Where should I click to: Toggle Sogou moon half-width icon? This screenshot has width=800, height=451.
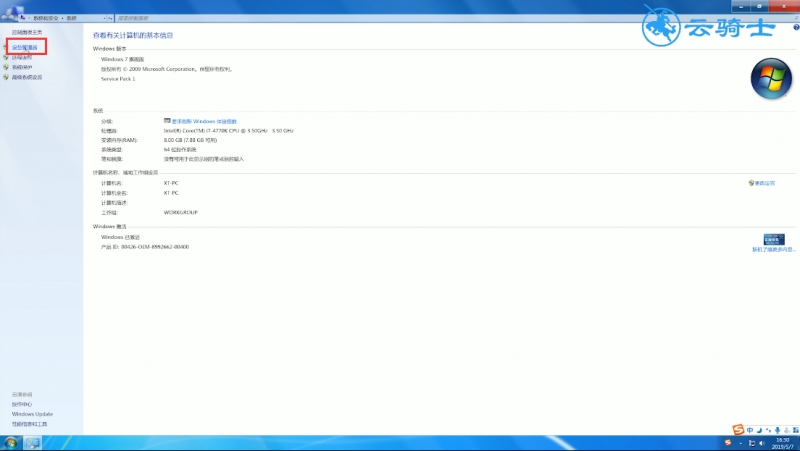click(x=759, y=430)
